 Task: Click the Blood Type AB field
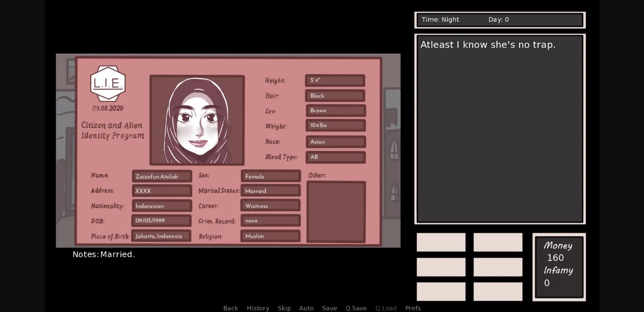pyautogui.click(x=335, y=157)
